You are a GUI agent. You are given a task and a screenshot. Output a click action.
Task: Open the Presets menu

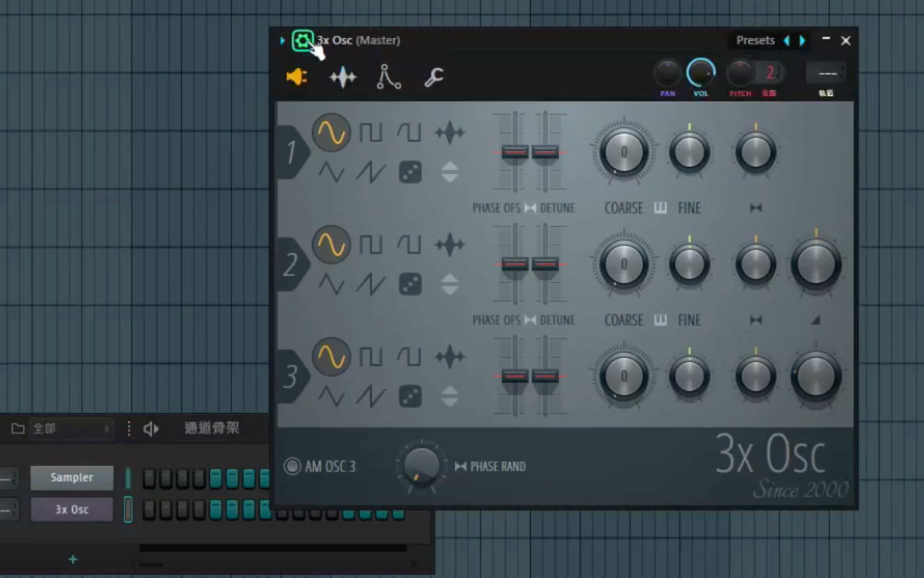point(755,41)
